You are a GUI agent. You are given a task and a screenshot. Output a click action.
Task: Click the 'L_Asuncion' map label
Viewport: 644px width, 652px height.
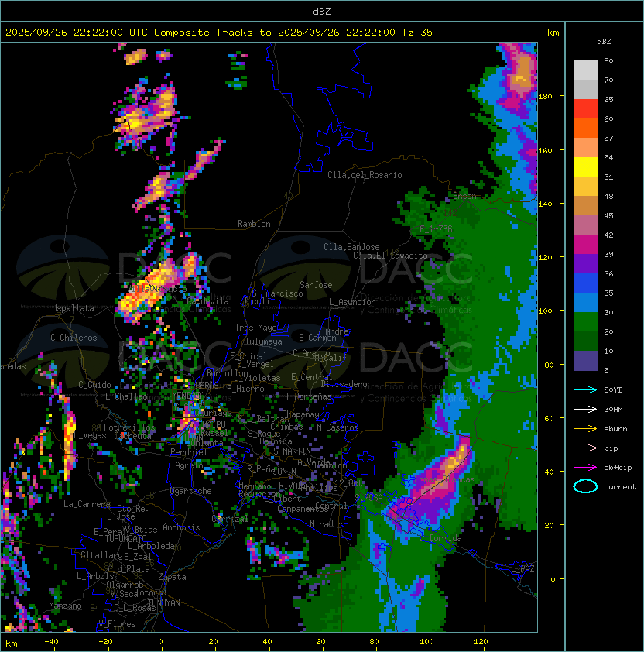(352, 302)
